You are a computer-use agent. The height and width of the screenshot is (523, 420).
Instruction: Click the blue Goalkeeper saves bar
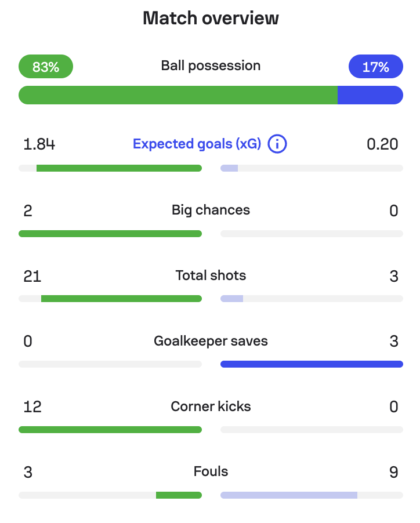pyautogui.click(x=312, y=364)
